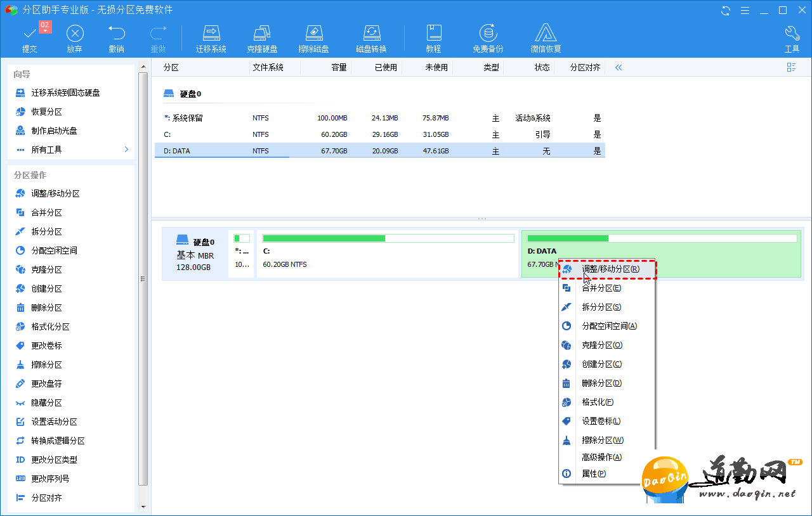
Task: Choose 设置卷标(L) from context menu
Action: tap(607, 421)
